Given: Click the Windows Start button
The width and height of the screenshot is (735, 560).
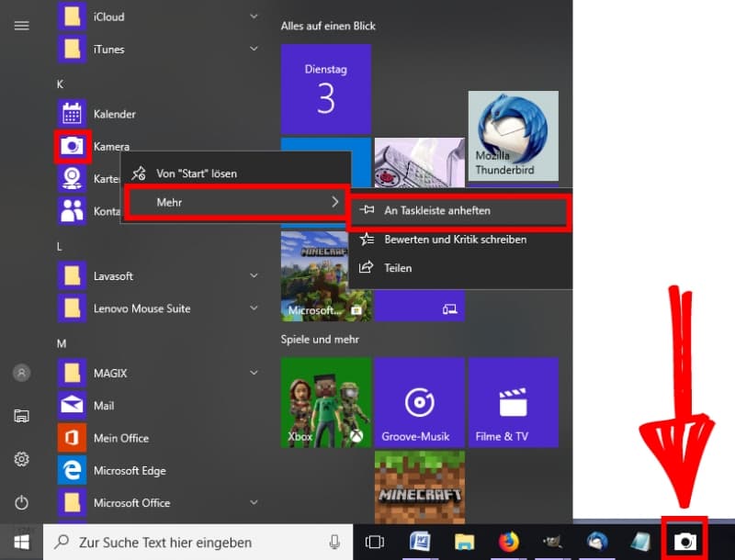Looking at the screenshot, I should pos(21,543).
